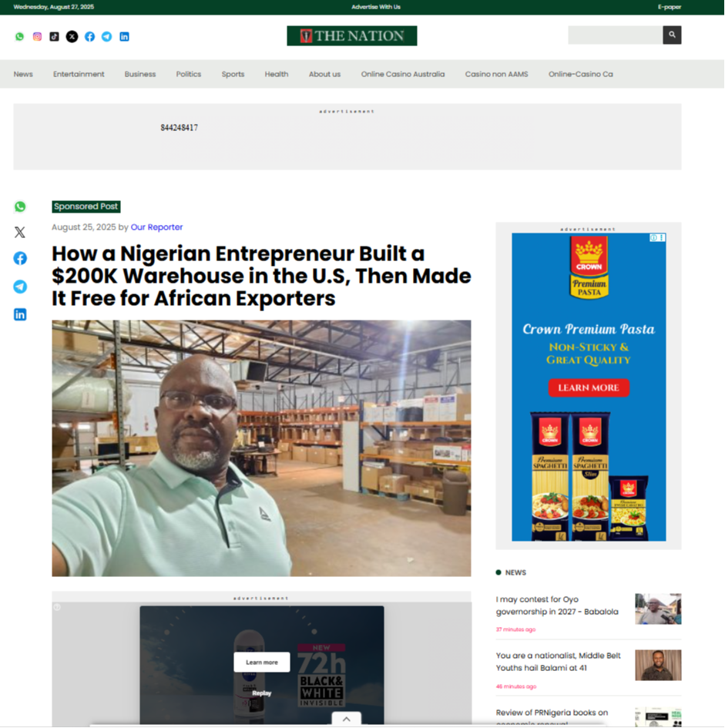This screenshot has width=725, height=728.
Task: Click scroll-to-top chevron button
Action: click(347, 719)
